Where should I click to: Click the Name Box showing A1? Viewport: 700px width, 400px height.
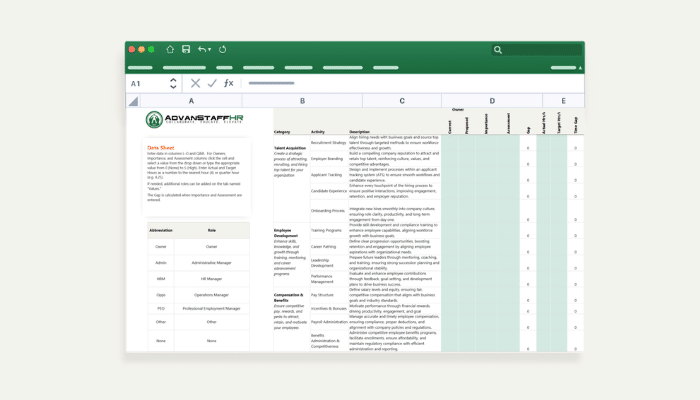pyautogui.click(x=148, y=83)
